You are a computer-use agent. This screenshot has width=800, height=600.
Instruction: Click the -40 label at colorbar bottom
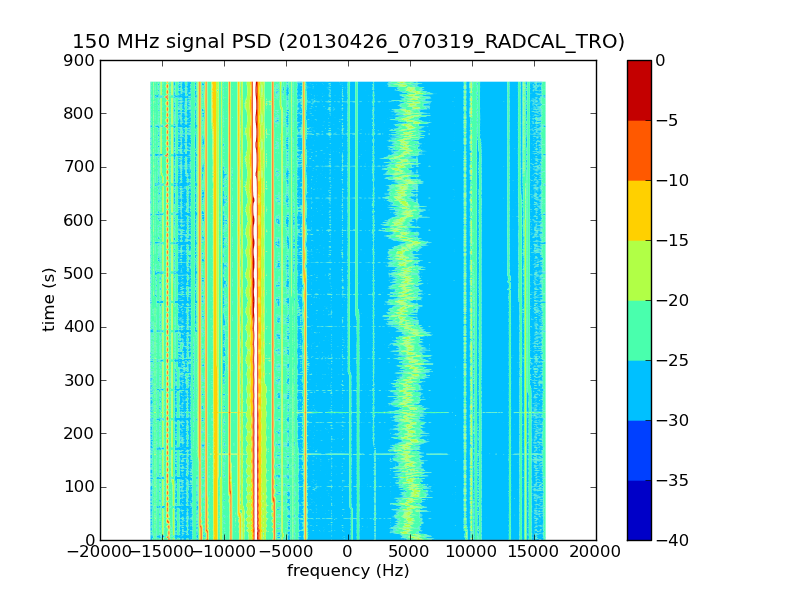(672, 540)
